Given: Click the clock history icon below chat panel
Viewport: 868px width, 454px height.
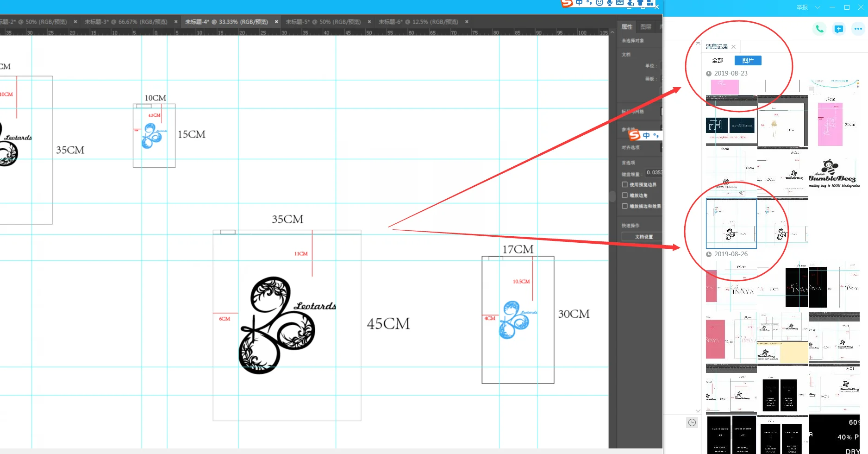Looking at the screenshot, I should [692, 422].
